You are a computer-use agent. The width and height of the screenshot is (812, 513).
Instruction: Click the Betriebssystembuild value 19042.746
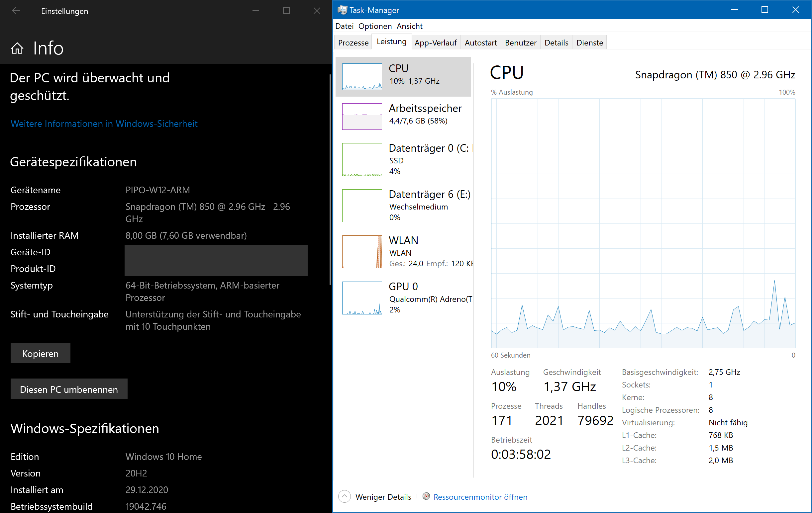pos(146,506)
